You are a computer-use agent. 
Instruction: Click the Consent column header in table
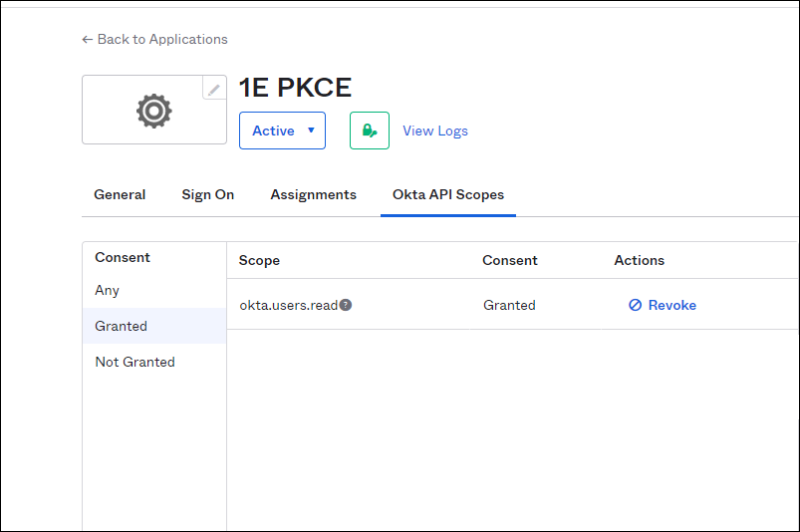509,260
